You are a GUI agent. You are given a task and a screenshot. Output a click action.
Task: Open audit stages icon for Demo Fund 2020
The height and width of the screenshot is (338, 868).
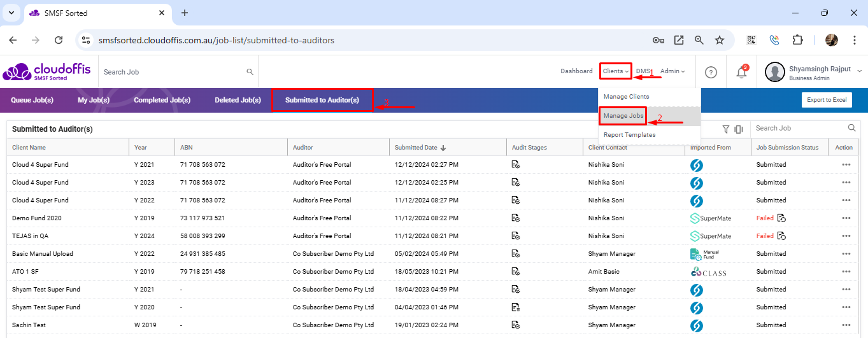point(516,218)
